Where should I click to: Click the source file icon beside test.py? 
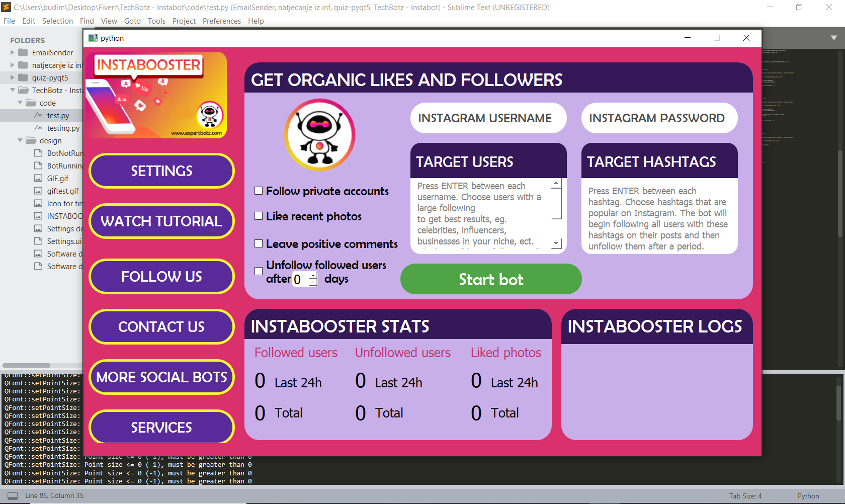pos(38,115)
